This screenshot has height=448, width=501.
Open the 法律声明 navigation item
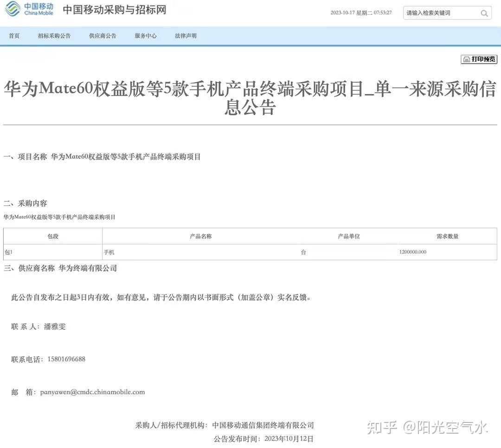(186, 36)
